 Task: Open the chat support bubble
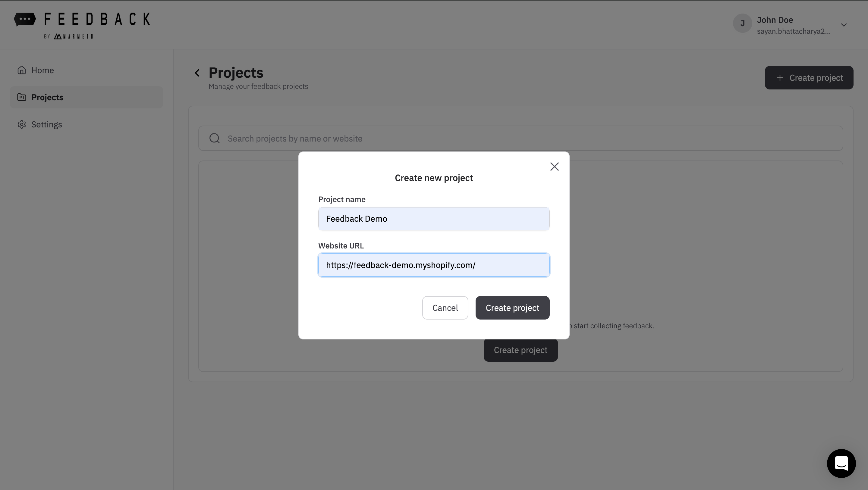click(x=841, y=463)
